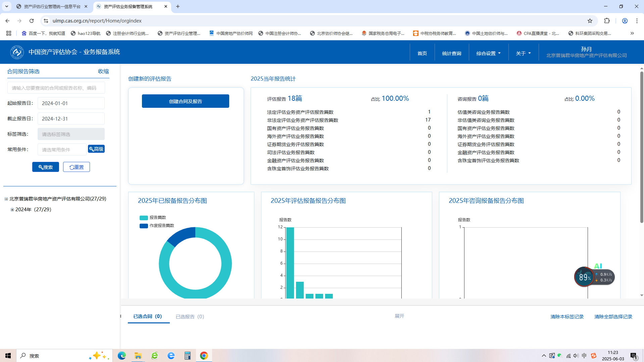The height and width of the screenshot is (362, 644).
Task: Open the Chrome profile avatar icon
Action: pyautogui.click(x=625, y=21)
